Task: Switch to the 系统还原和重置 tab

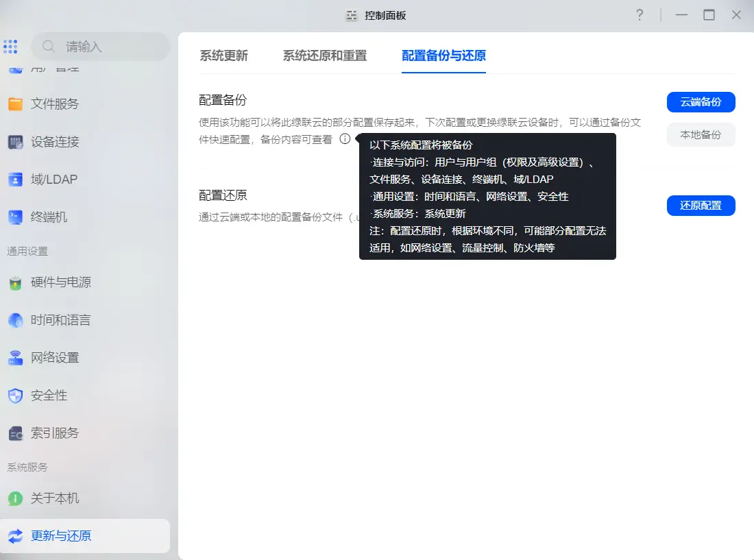Action: [325, 56]
